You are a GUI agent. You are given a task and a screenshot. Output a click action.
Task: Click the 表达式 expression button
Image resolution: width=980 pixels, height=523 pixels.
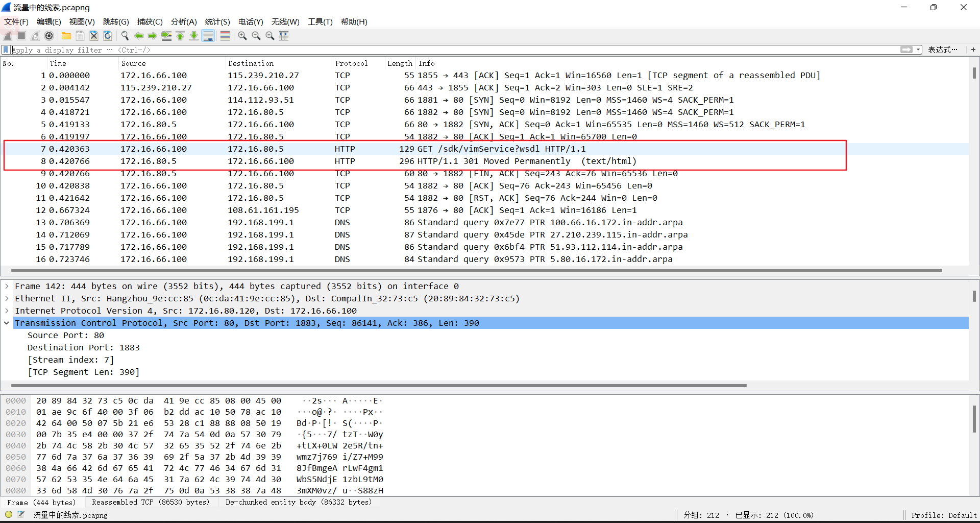tap(944, 50)
